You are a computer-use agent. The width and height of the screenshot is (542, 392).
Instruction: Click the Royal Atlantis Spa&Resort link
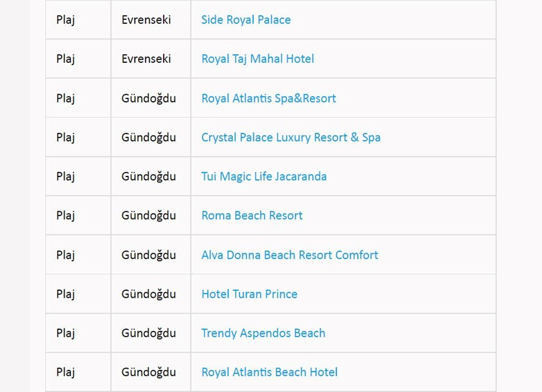pos(268,99)
